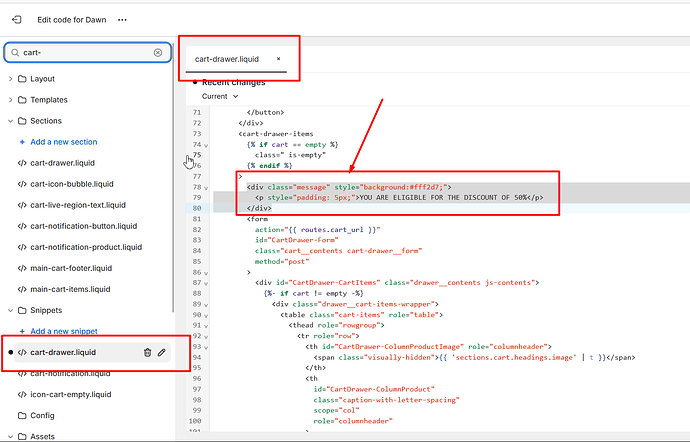Close the cart-drawer.liquid tab

click(279, 59)
